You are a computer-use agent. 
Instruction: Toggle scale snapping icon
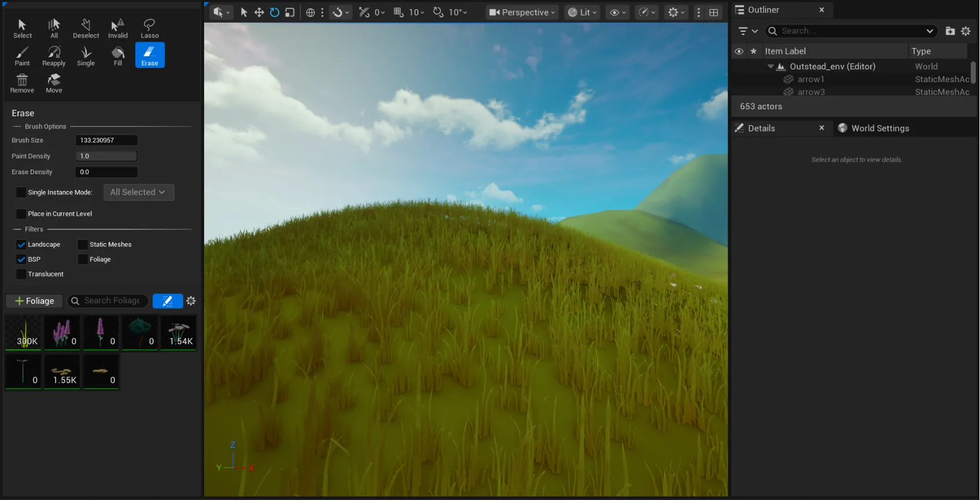tap(364, 12)
